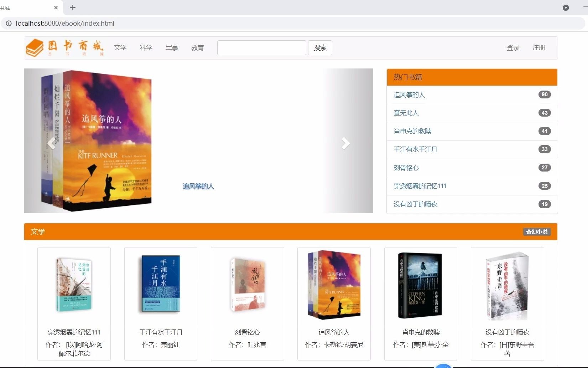Show previous carousel slide arrow

coord(52,143)
